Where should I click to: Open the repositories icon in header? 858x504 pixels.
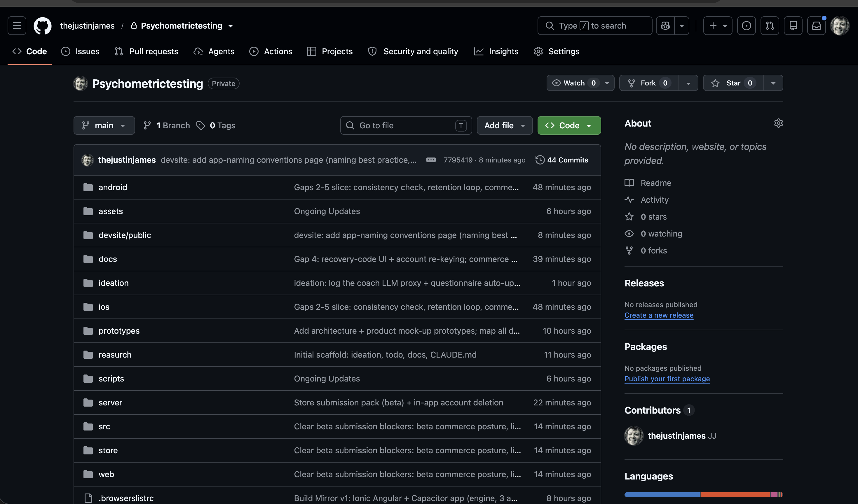[x=793, y=26]
